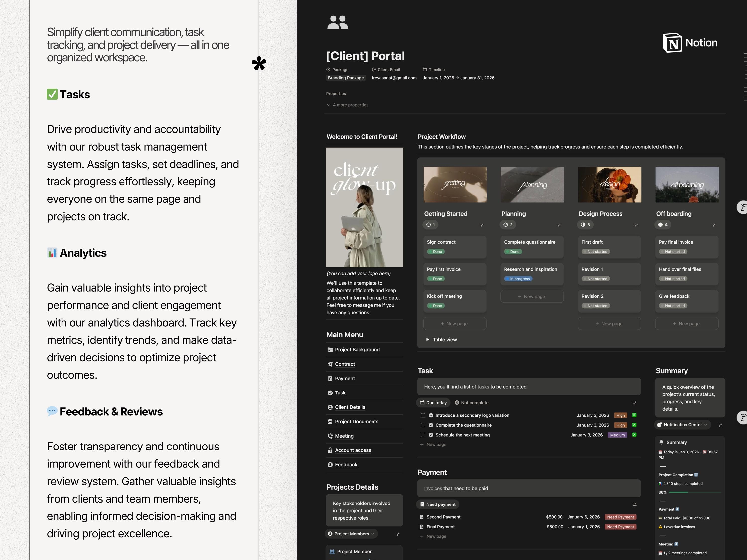Check the Introduce a secondary logo variation checkbox
The width and height of the screenshot is (747, 560).
tap(423, 416)
